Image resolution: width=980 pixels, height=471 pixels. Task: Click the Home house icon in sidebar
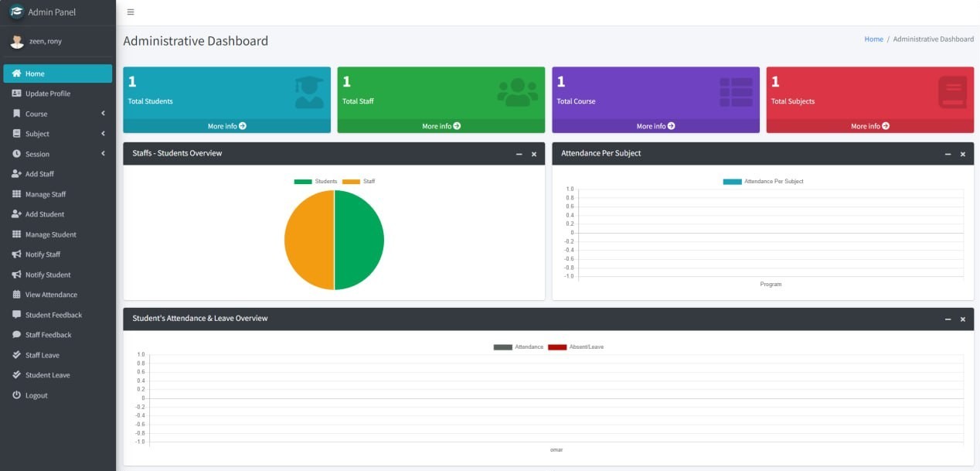(x=16, y=73)
